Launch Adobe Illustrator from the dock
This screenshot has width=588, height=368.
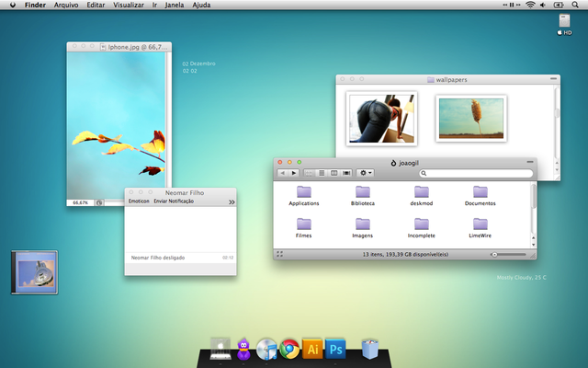point(312,349)
